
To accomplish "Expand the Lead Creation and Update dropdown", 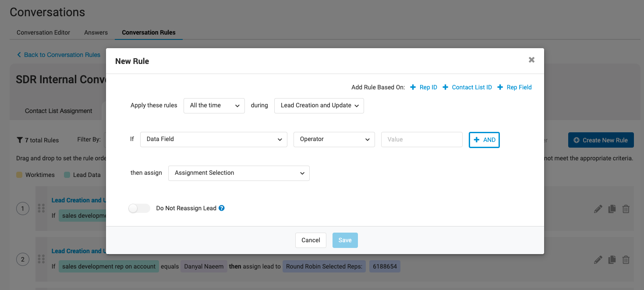I will [x=319, y=106].
